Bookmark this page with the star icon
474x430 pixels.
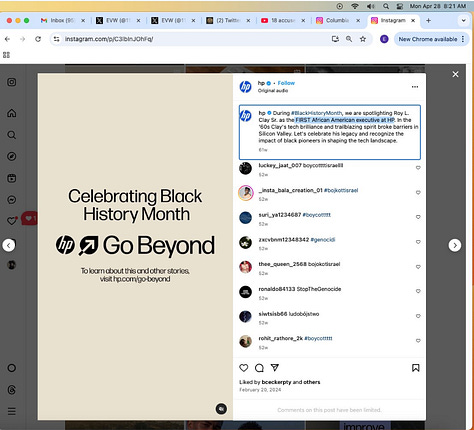coord(363,39)
